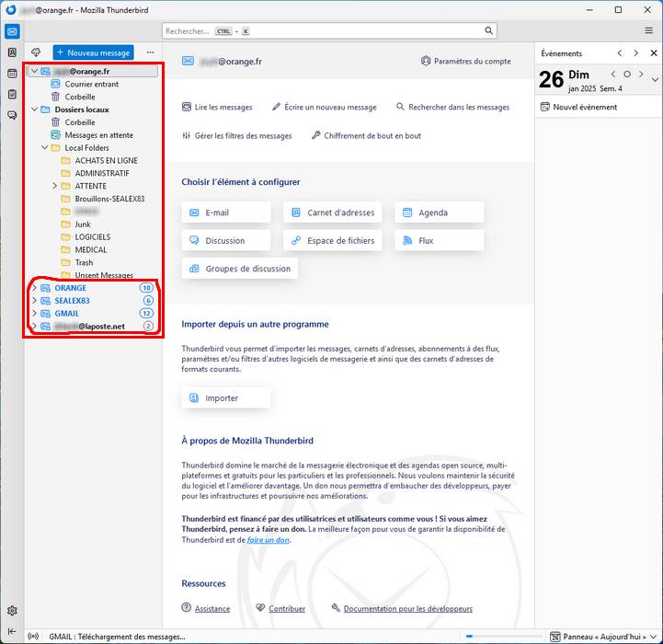Open folder pane options (three dots)
The height and width of the screenshot is (644, 663).
[x=150, y=52]
